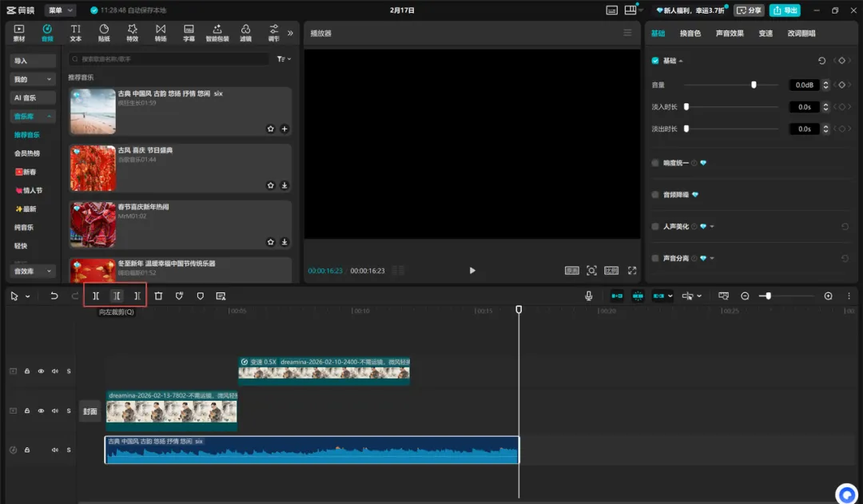Click the delete (trash) icon in timeline toolbar
Viewport: 863px width, 504px height.
click(x=158, y=296)
